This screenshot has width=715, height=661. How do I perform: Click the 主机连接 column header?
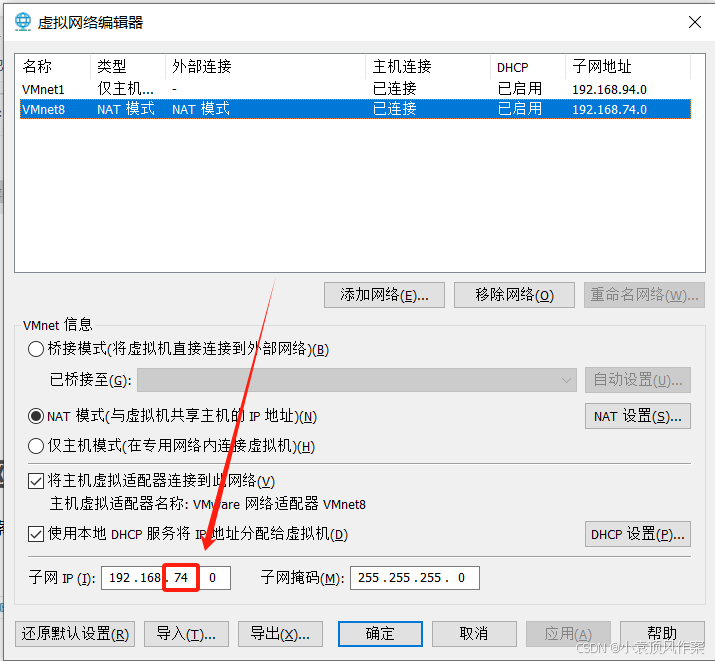coord(402,67)
